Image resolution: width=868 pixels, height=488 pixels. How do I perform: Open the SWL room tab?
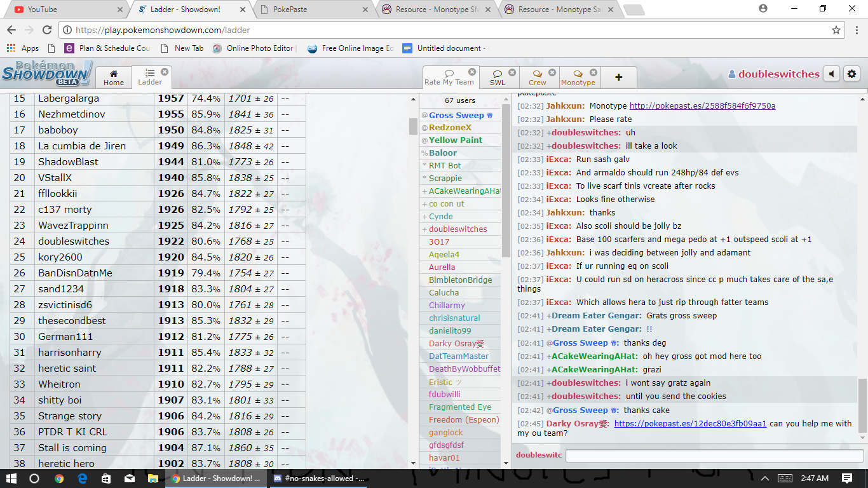click(498, 77)
